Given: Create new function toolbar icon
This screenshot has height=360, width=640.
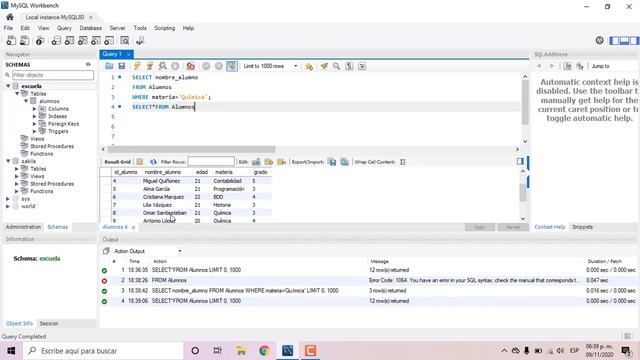Looking at the screenshot, I should click(x=109, y=40).
